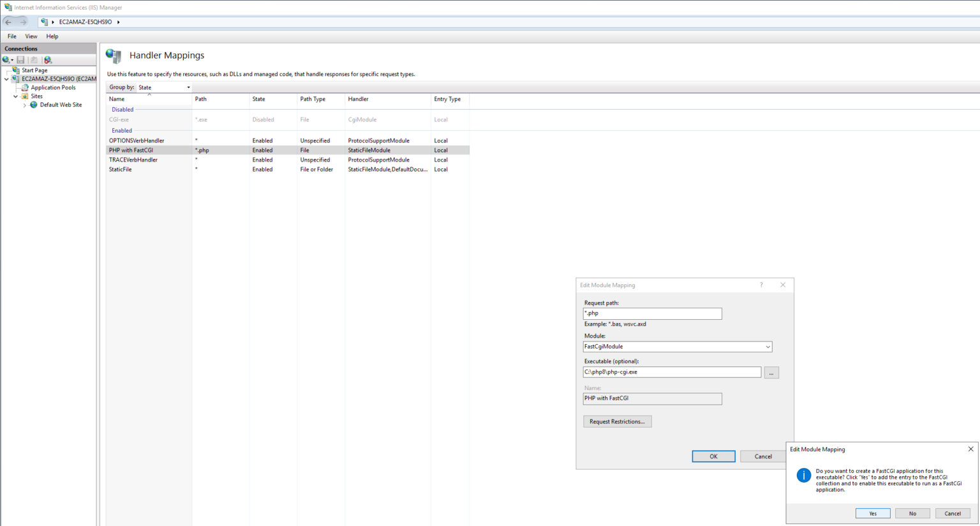Open the File menu
This screenshot has width=980, height=526.
point(11,36)
